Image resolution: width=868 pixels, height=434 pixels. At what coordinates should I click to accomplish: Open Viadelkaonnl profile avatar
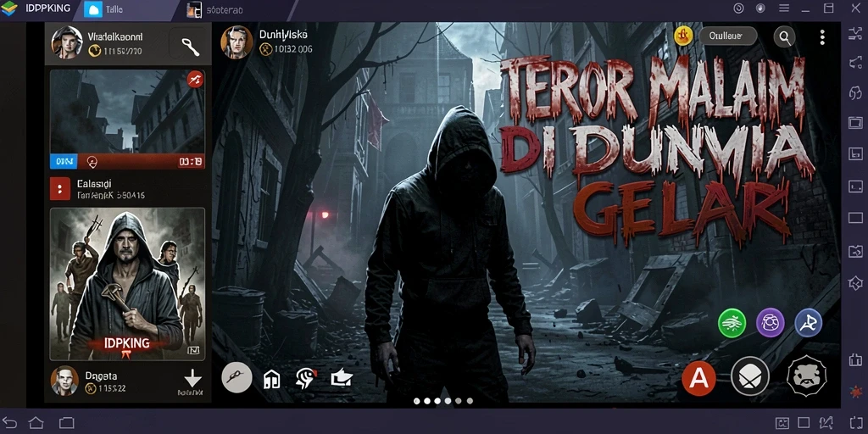tap(67, 42)
